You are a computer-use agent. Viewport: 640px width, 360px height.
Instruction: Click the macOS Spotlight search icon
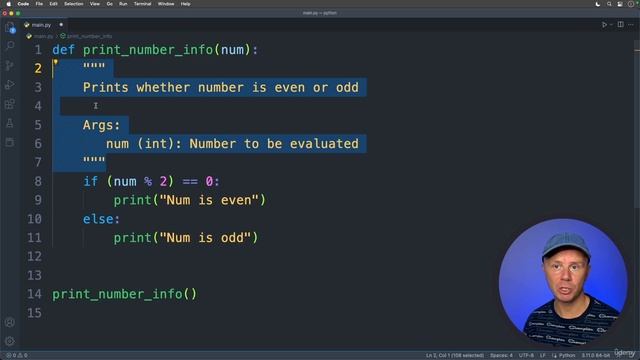tap(609, 4)
